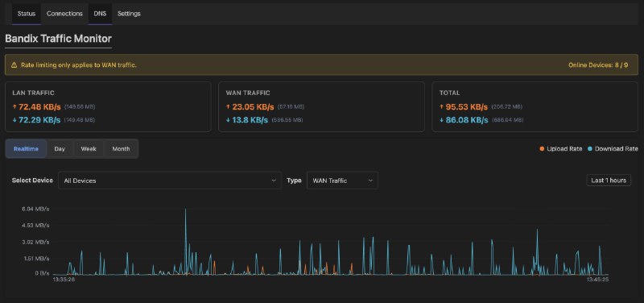Click the 13.8 KB/s WAN download value

[x=250, y=120]
